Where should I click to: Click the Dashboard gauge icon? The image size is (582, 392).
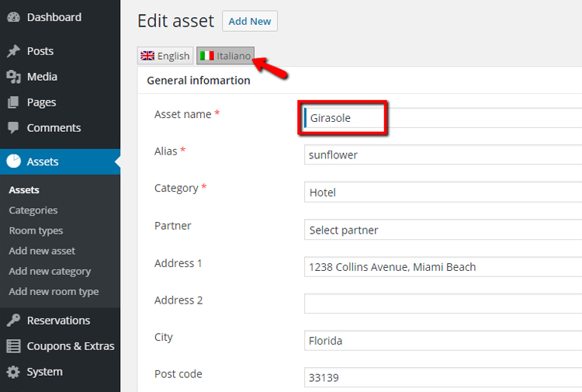[13, 17]
